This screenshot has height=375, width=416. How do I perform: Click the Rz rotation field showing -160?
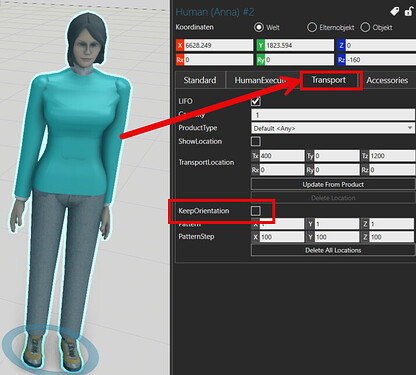pos(380,60)
